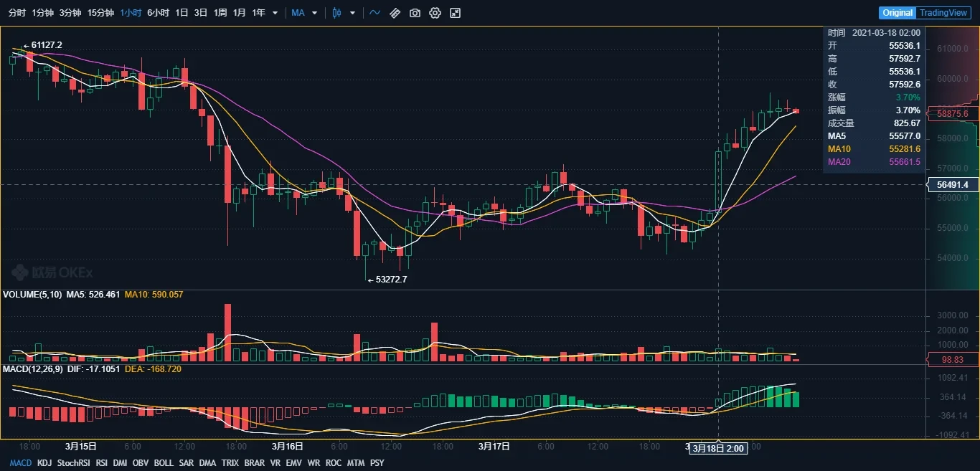Switch to TradingView chart mode
The image size is (980, 471).
[943, 13]
